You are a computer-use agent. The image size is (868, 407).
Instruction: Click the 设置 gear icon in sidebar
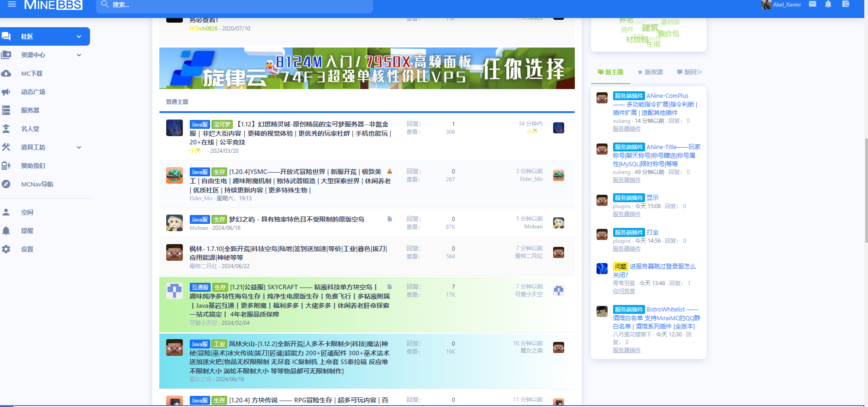click(x=6, y=249)
